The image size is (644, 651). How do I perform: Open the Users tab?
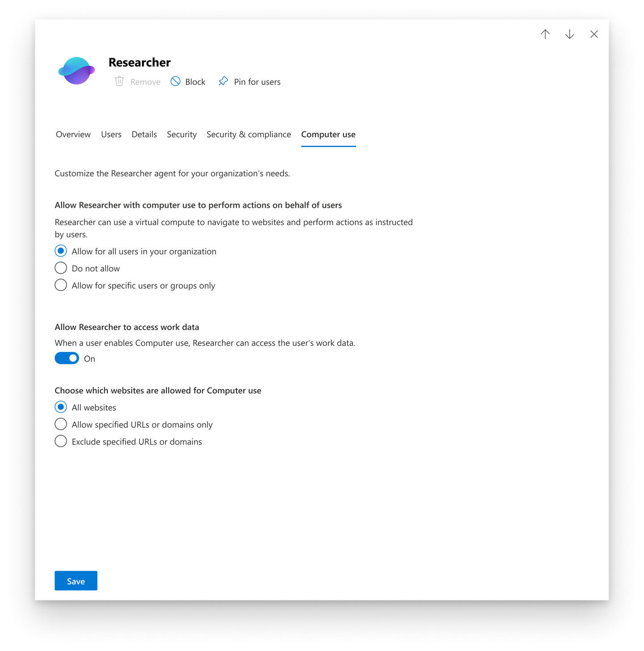[x=111, y=135]
